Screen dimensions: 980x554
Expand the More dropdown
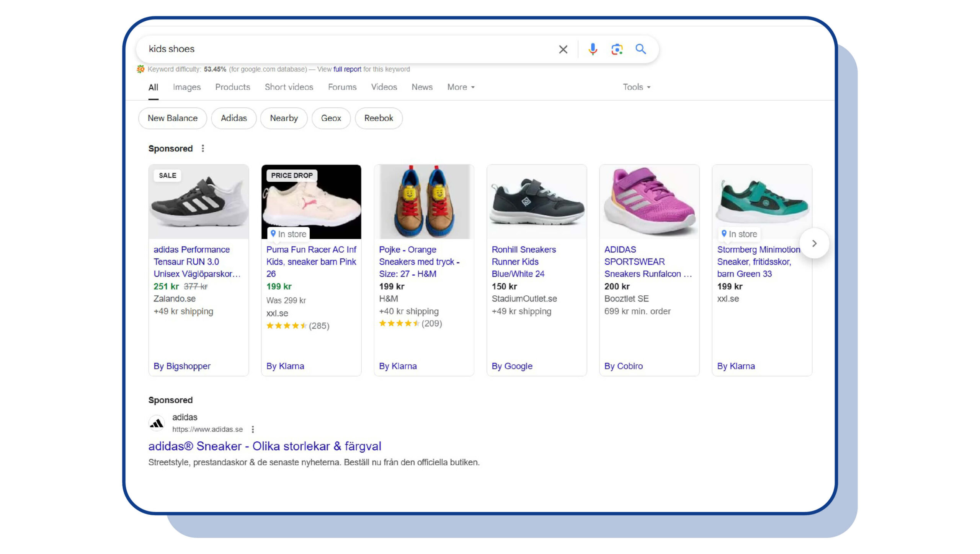[x=461, y=87]
